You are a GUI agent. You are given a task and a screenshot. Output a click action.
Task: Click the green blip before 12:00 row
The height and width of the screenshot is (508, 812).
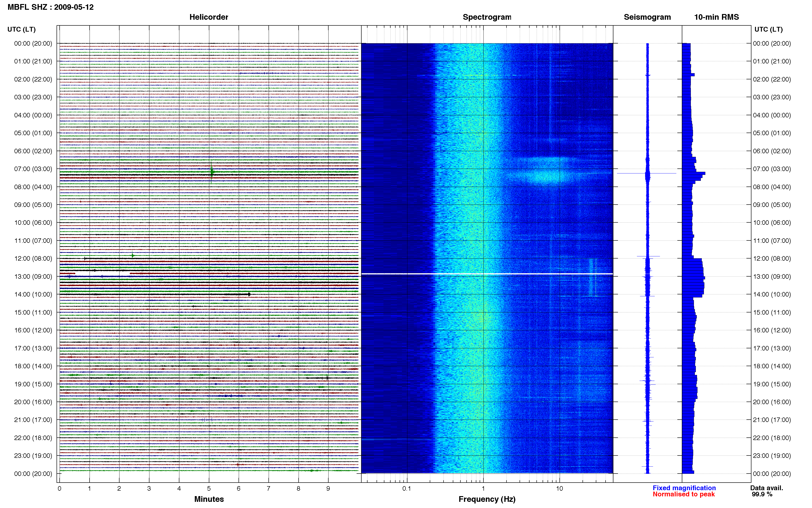click(x=133, y=256)
